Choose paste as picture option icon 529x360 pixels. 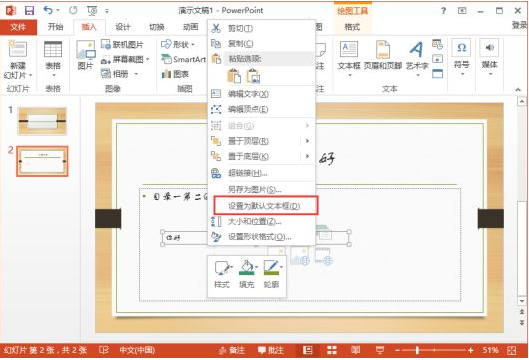coord(253,76)
